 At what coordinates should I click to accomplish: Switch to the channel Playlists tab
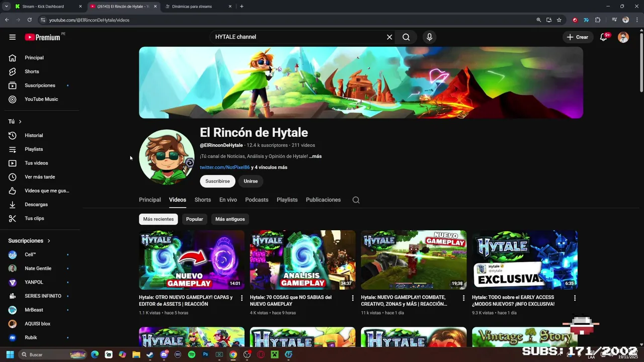point(287,200)
